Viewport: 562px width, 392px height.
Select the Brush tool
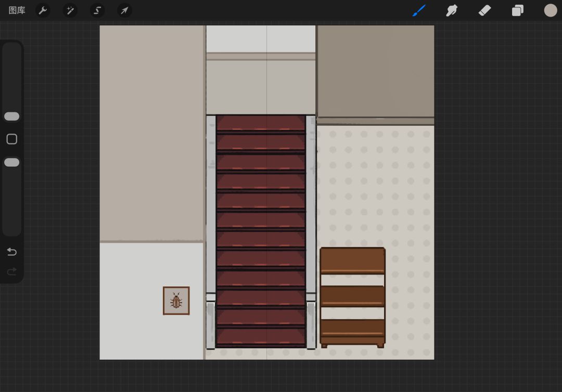point(418,10)
